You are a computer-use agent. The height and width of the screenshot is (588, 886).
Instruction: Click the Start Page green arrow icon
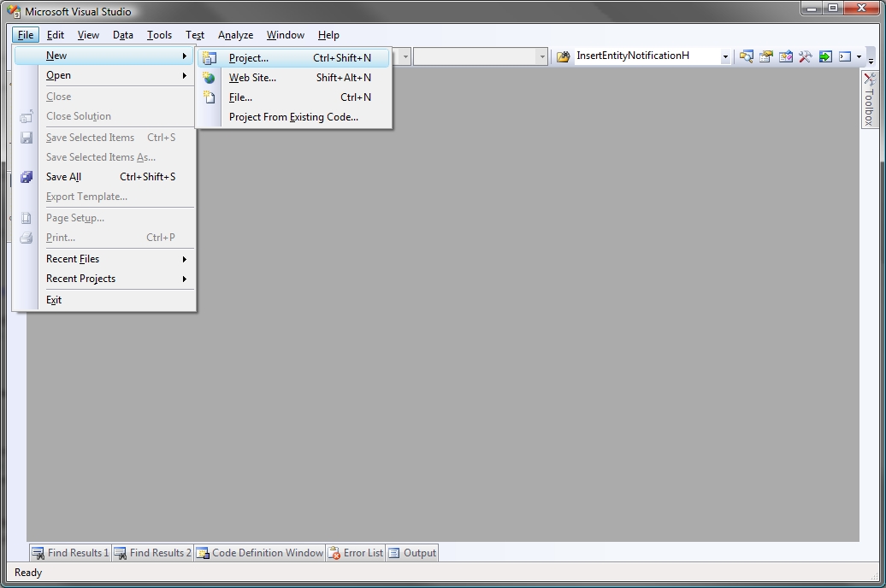[825, 56]
